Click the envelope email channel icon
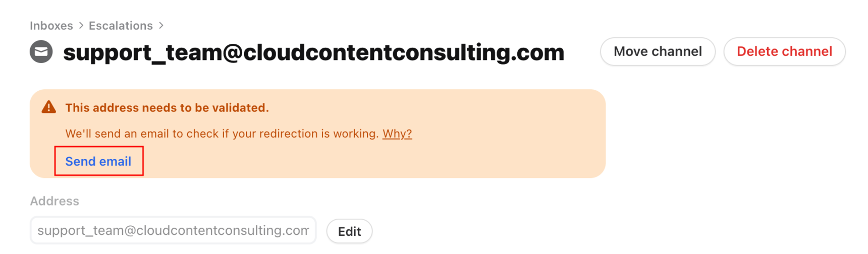 [41, 51]
